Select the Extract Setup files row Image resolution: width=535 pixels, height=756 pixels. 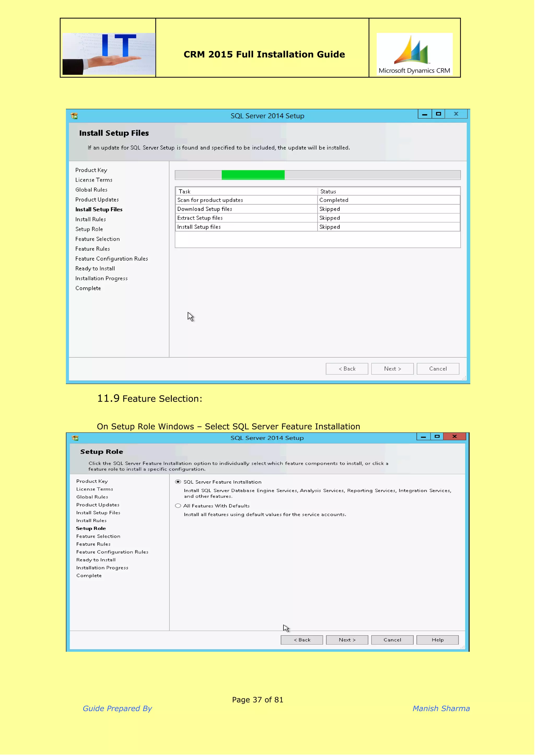click(318, 218)
